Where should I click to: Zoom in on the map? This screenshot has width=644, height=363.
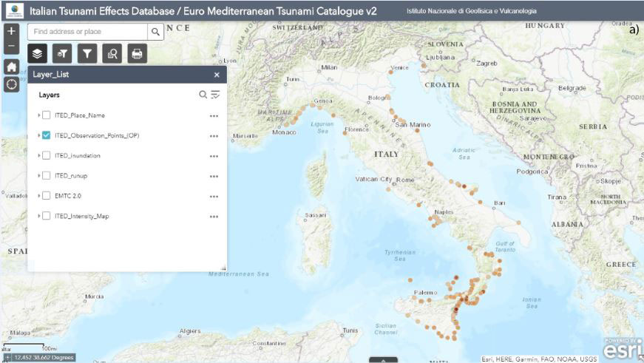11,32
